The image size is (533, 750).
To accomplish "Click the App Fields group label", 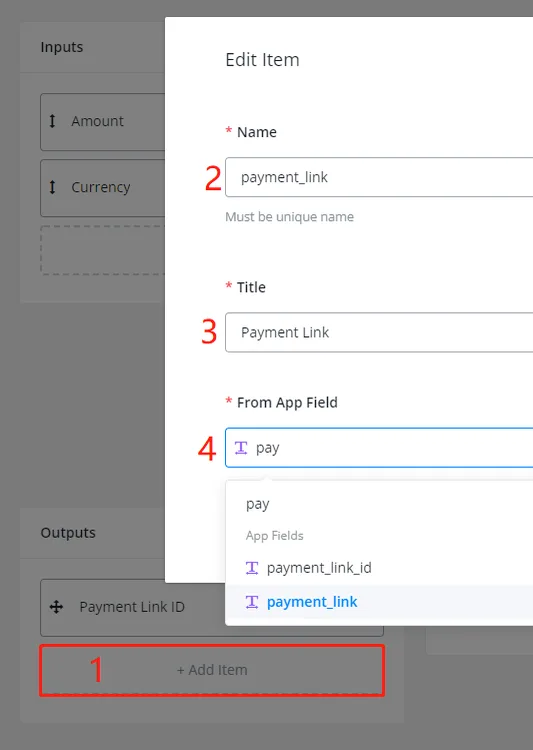I will 275,536.
